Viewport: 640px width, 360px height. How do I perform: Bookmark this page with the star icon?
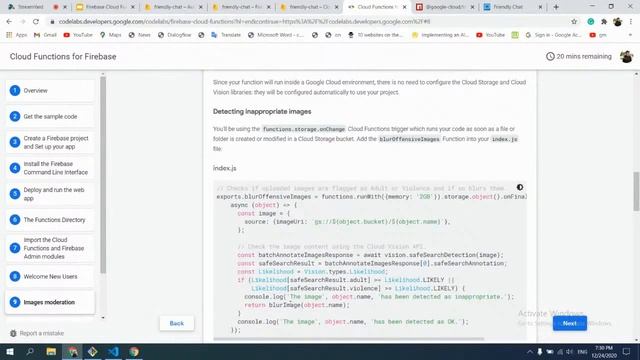(574, 22)
